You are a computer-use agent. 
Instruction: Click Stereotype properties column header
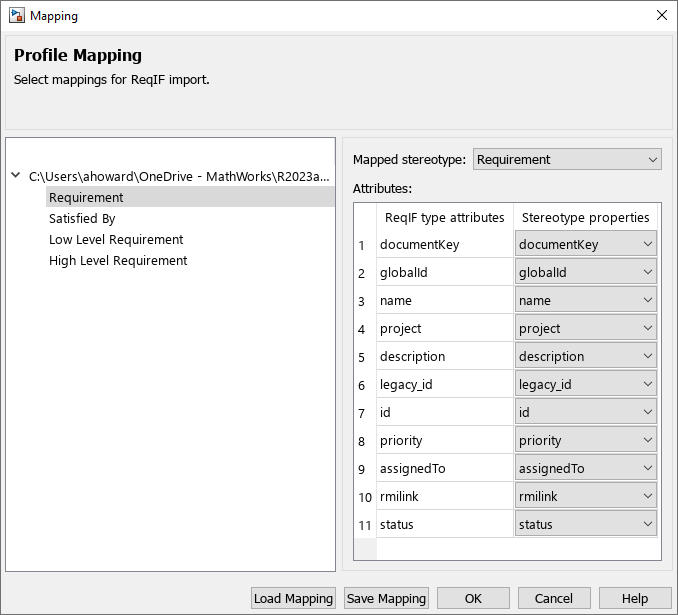tap(585, 217)
